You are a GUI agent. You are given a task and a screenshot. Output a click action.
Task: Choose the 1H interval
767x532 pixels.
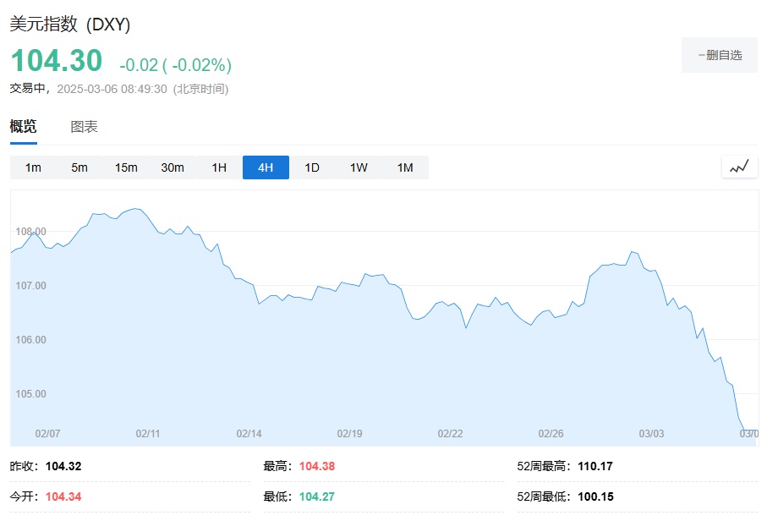pyautogui.click(x=219, y=167)
